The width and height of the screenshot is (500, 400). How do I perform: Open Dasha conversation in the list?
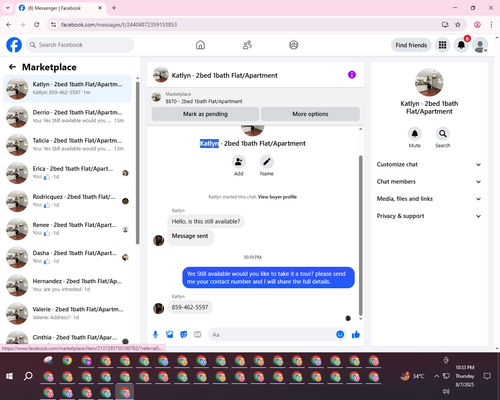tap(67, 257)
